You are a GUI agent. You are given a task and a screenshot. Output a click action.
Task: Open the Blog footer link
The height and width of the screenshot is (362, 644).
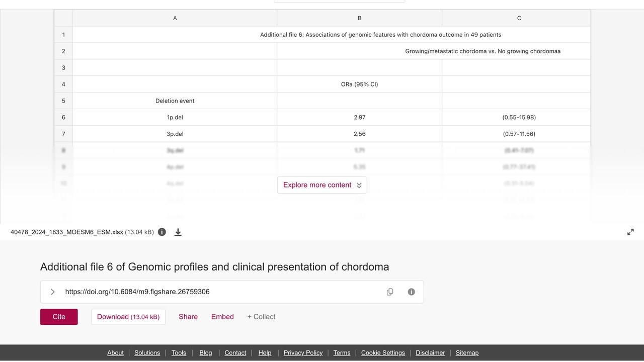click(x=206, y=353)
